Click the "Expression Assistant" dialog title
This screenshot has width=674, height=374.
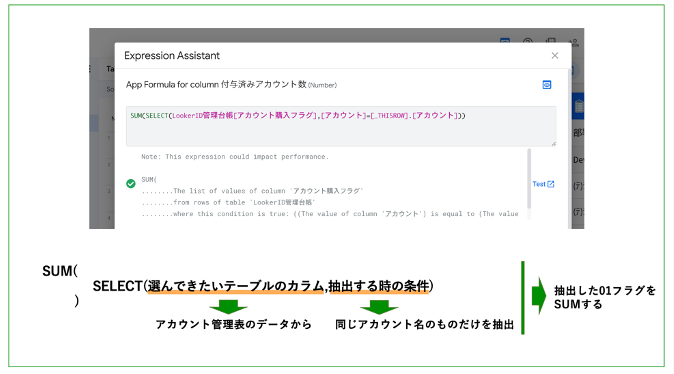(172, 55)
